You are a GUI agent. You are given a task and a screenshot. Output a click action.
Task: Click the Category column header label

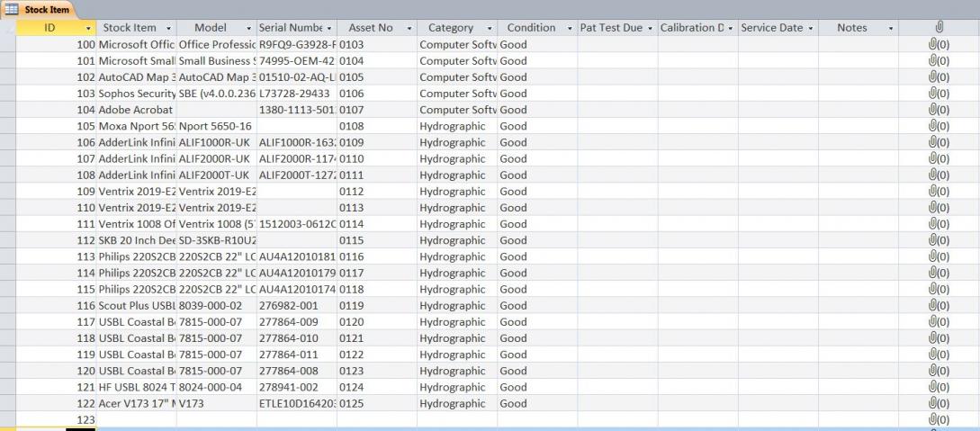451,28
